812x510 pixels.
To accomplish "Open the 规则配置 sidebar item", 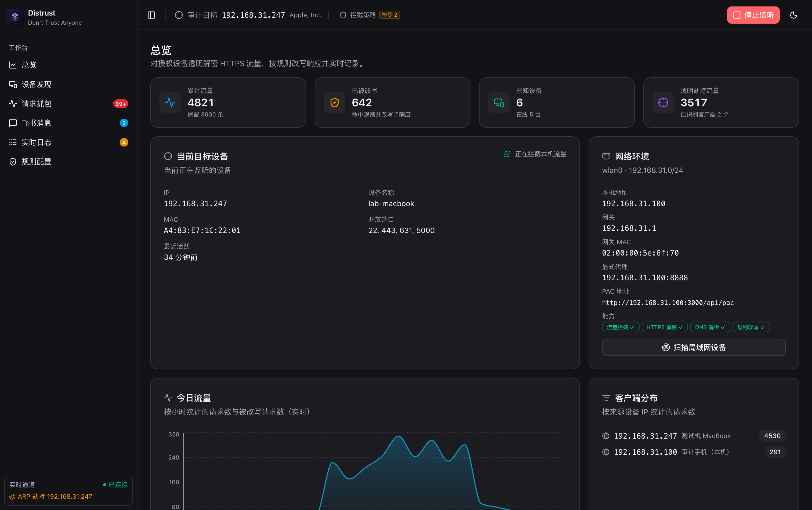I will click(68, 162).
